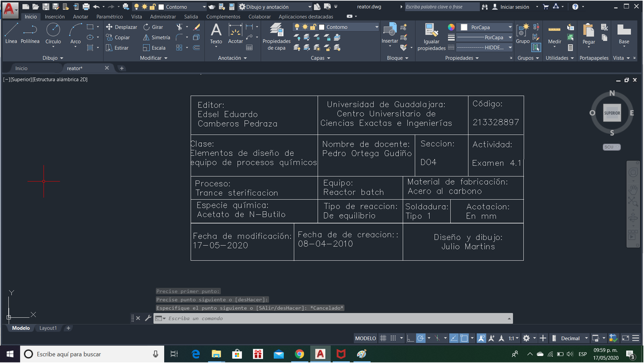
Task: Open the Paramétrico ribbon tab
Action: 109,17
